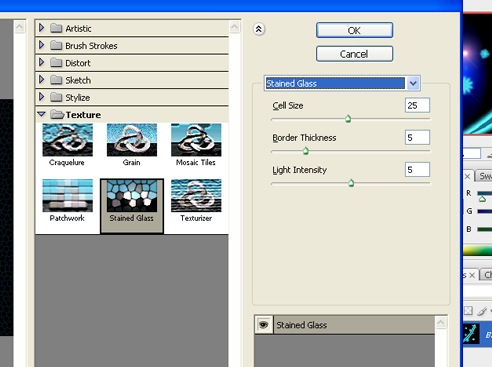
Task: Pick the Patchwork filter thumbnail
Action: (x=67, y=195)
